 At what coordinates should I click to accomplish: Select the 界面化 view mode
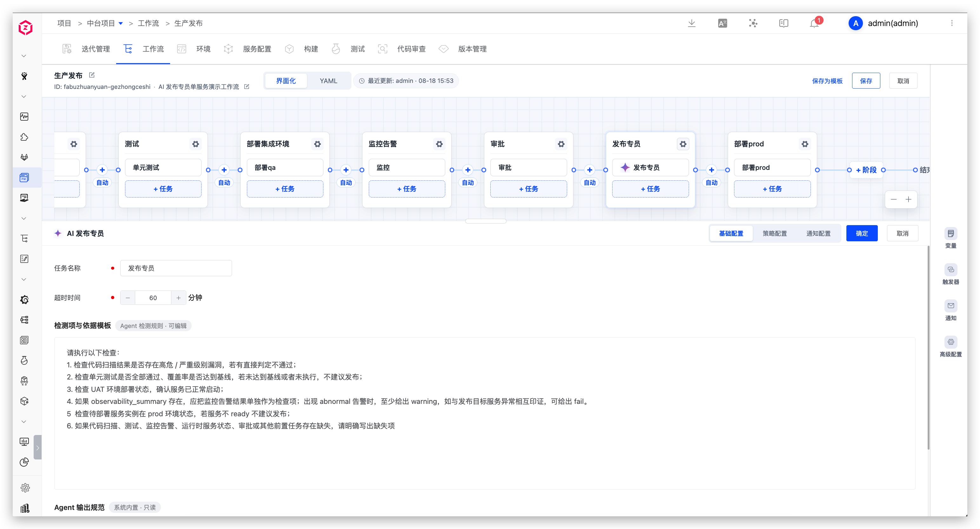(286, 81)
